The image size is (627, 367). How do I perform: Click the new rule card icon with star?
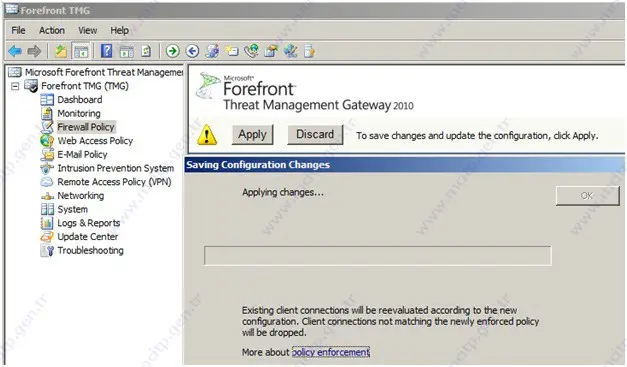tap(232, 51)
